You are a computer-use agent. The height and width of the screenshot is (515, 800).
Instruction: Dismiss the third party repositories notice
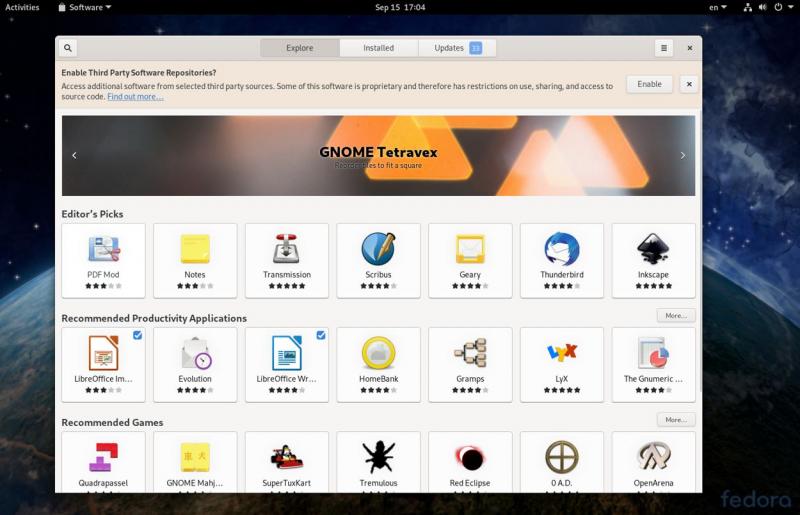(x=688, y=84)
